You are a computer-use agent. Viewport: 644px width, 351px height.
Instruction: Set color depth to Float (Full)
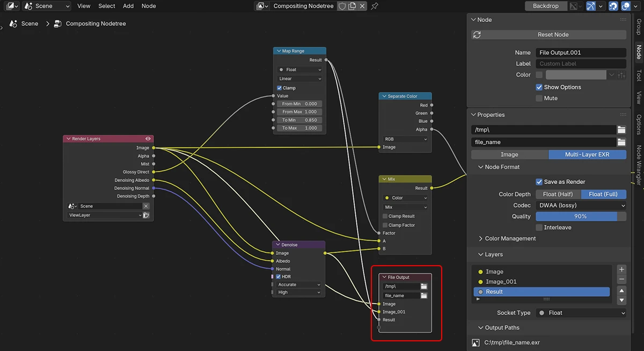pyautogui.click(x=604, y=194)
